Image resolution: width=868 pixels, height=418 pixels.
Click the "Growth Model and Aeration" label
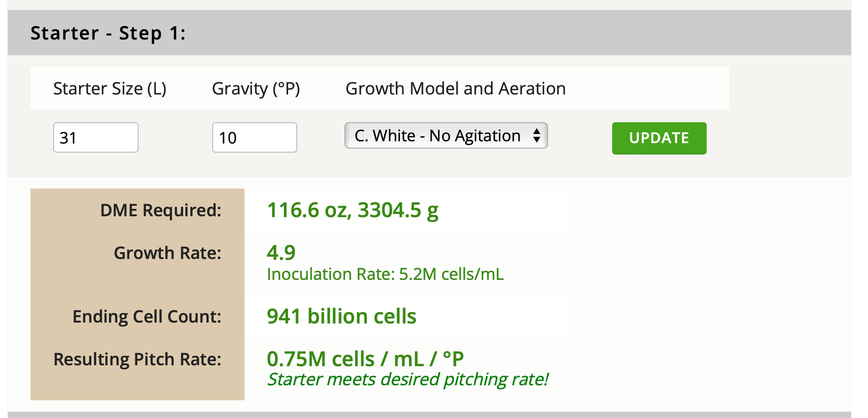pyautogui.click(x=455, y=89)
